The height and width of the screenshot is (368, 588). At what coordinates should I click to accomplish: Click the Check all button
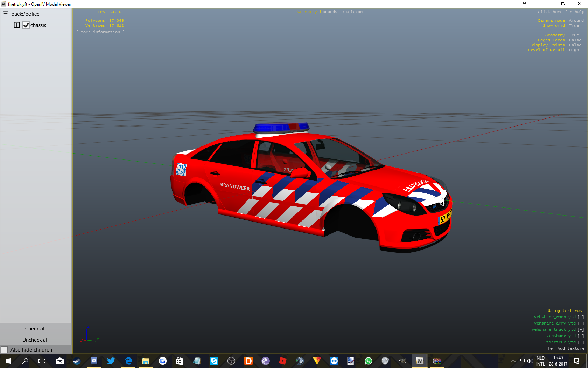[x=35, y=329]
